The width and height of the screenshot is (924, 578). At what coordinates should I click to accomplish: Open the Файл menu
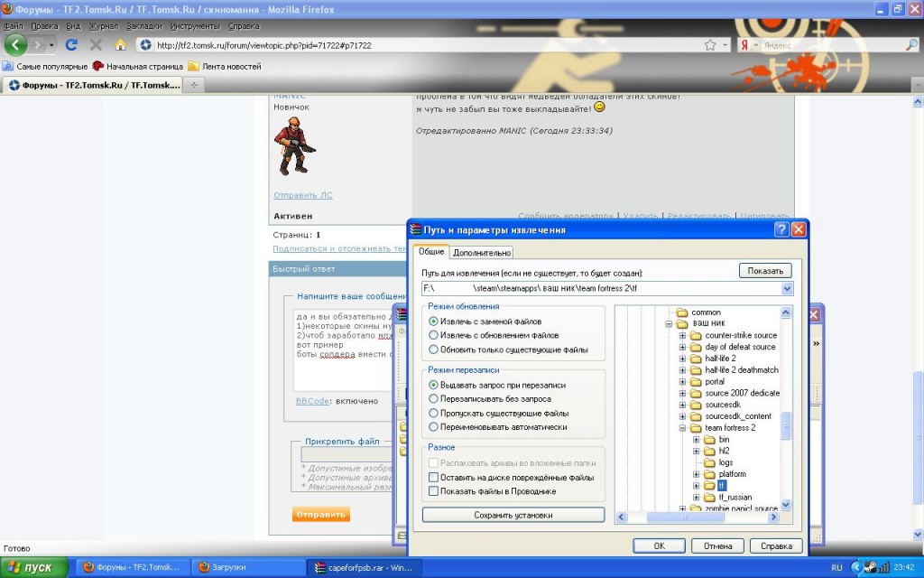13,26
